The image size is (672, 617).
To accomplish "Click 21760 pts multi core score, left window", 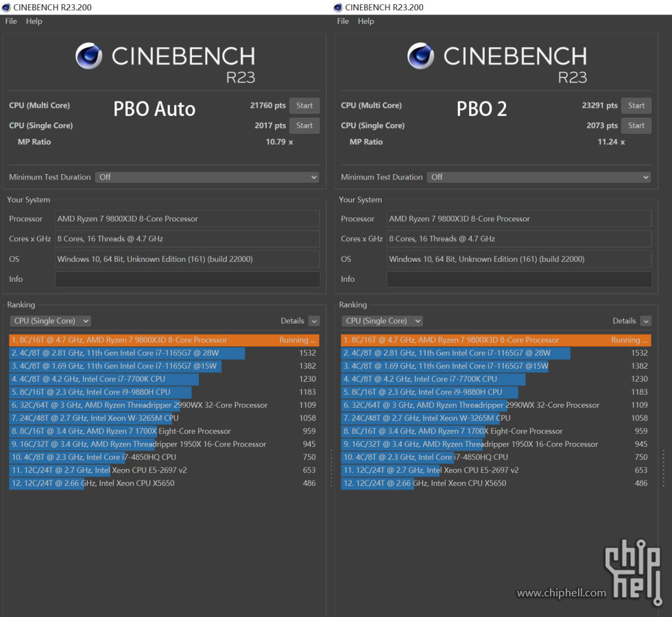I will [268, 106].
